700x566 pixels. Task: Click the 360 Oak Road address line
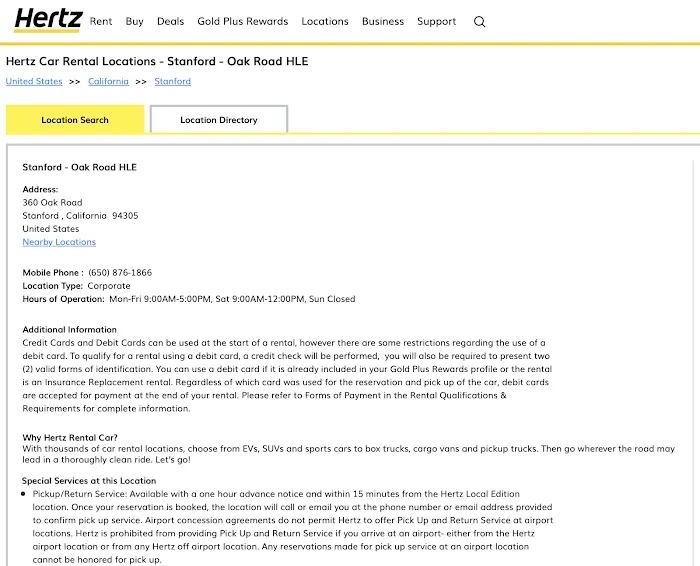click(53, 203)
